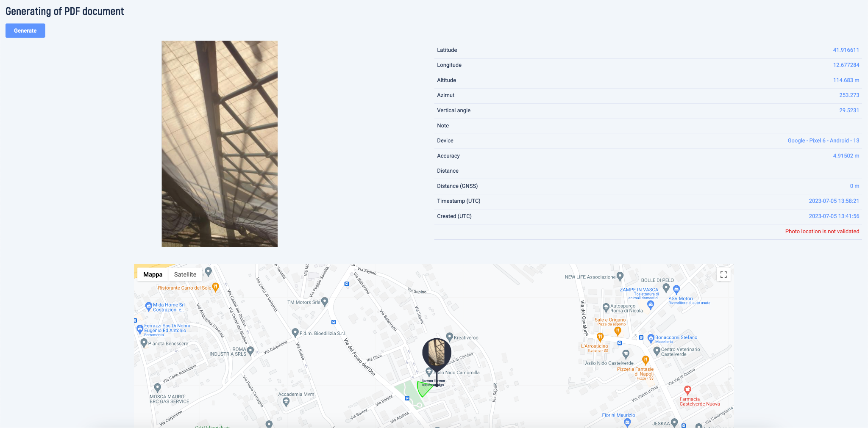868x428 pixels.
Task: Select the latitude value 41.916611
Action: 846,50
